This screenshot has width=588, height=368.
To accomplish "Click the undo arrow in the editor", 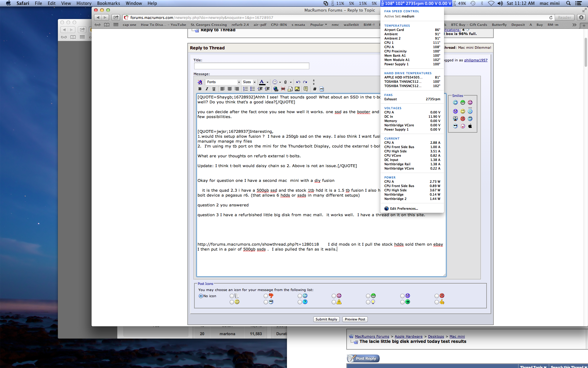I will click(x=298, y=82).
